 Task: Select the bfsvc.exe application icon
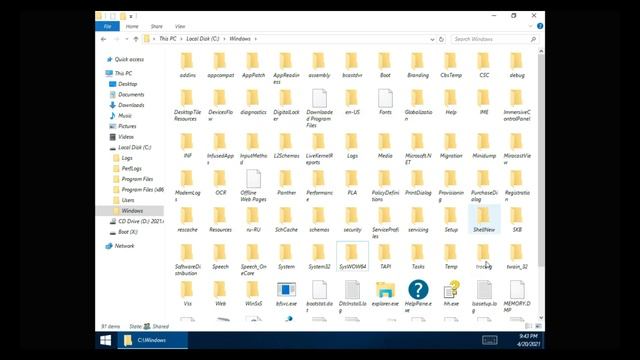(x=286, y=289)
